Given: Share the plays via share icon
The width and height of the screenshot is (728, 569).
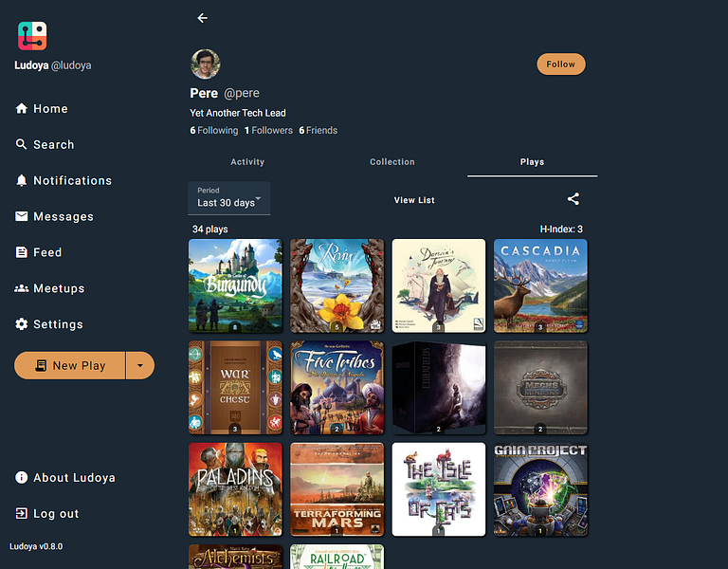Looking at the screenshot, I should coord(573,199).
